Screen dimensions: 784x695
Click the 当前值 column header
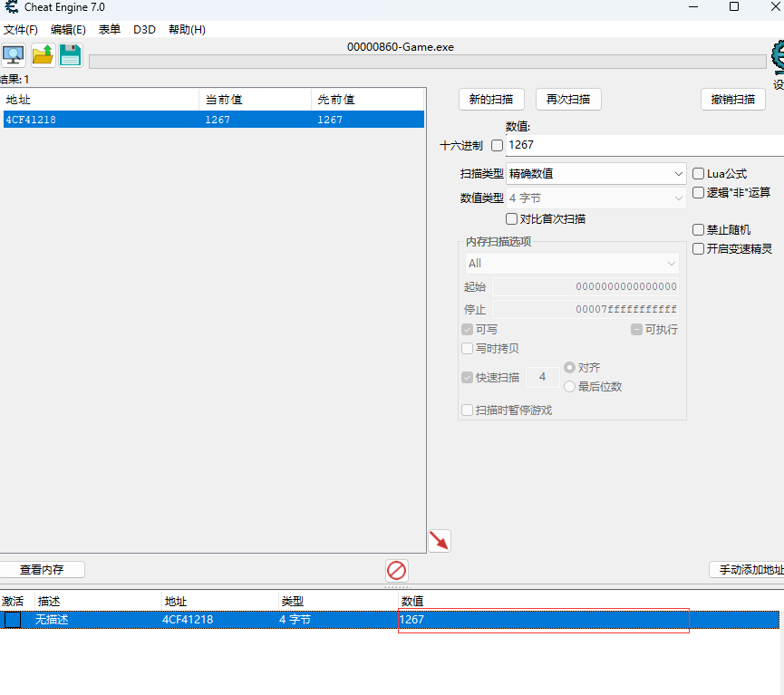coord(255,100)
